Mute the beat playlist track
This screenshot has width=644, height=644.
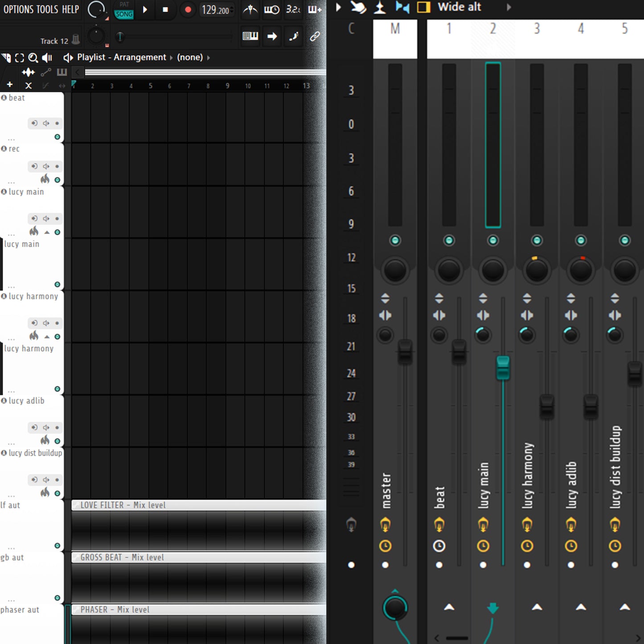[57, 137]
